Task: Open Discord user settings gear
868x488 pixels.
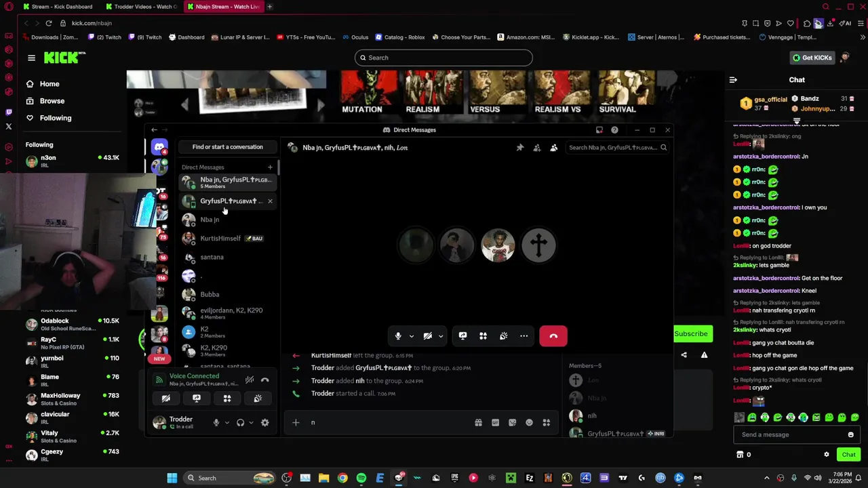Action: click(x=265, y=423)
